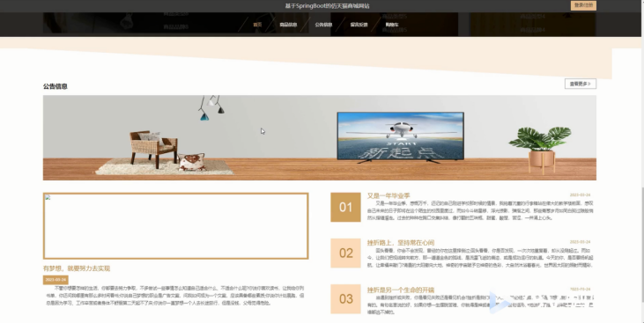This screenshot has width=644, height=323.
Task: Open the article 有梦想，就要努力去实现
Action: point(77,268)
